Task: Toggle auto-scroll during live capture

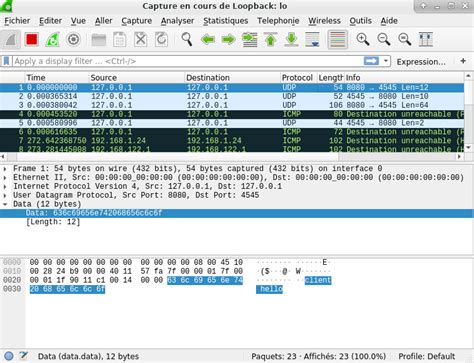Action: click(312, 40)
